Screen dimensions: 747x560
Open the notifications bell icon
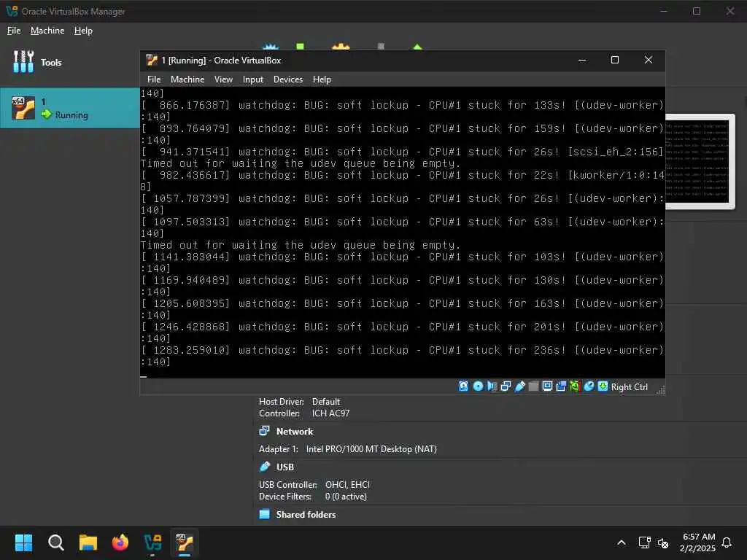point(727,542)
